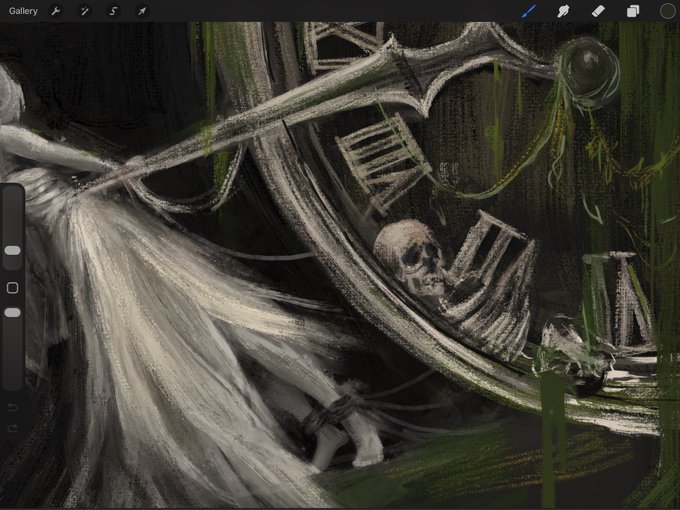The width and height of the screenshot is (680, 510).
Task: Adjust the brush size slider
Action: coord(12,250)
